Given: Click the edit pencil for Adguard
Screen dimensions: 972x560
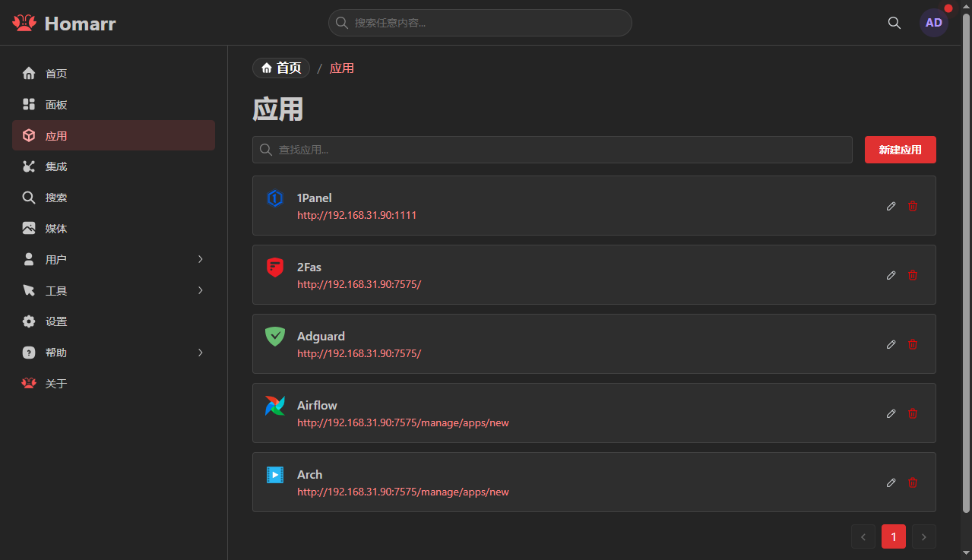Looking at the screenshot, I should (891, 344).
